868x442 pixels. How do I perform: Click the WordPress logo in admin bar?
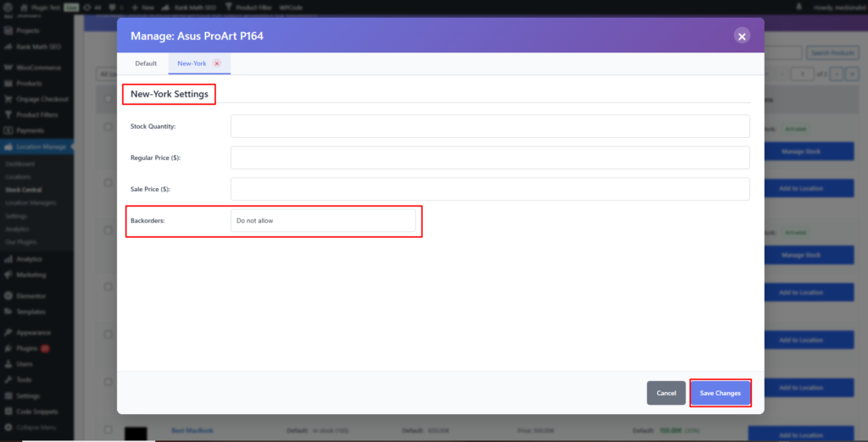7,6
